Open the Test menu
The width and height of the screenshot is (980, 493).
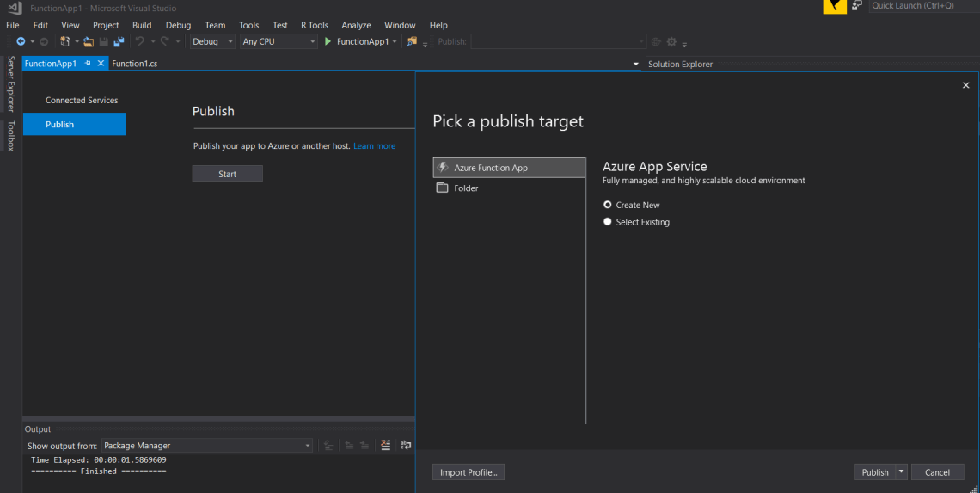pos(280,25)
